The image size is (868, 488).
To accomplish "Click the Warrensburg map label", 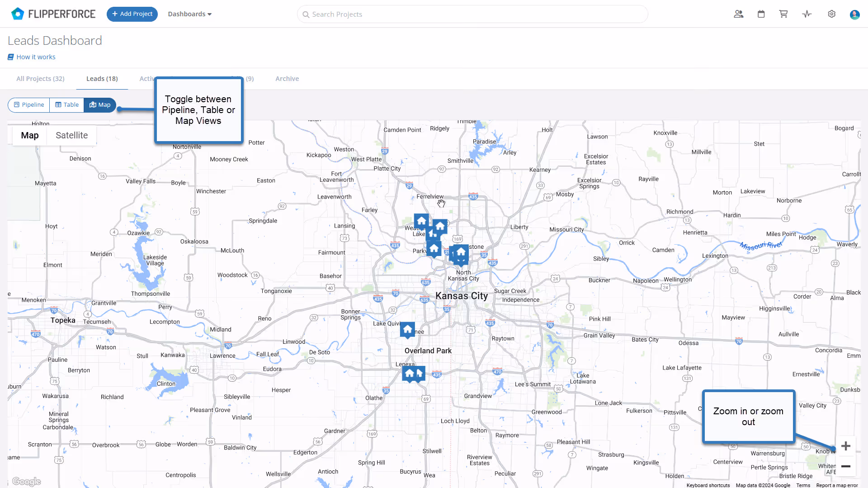I will tap(768, 454).
